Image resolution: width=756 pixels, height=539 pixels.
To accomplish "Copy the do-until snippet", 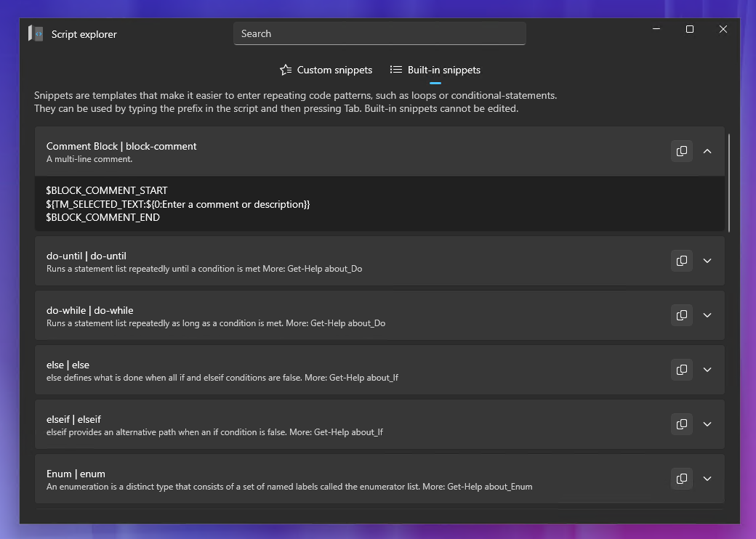I will click(x=681, y=261).
